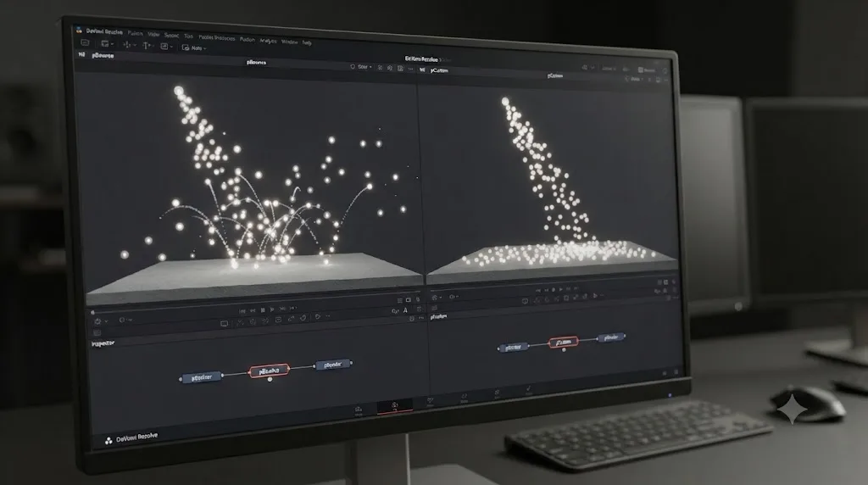
Task: Click the play-shaped icon ending right node toolbar
Action: (x=596, y=296)
